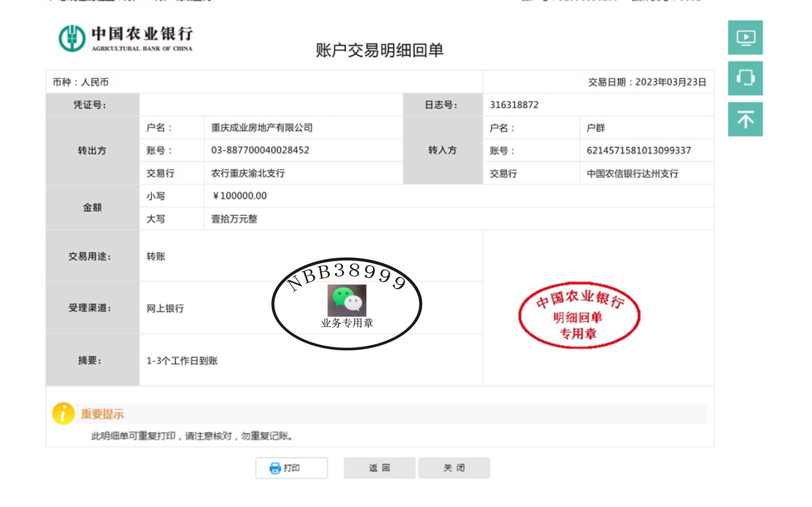This screenshot has height=507, width=812.
Task: Click the yellow 重要提示 info icon
Action: (63, 413)
